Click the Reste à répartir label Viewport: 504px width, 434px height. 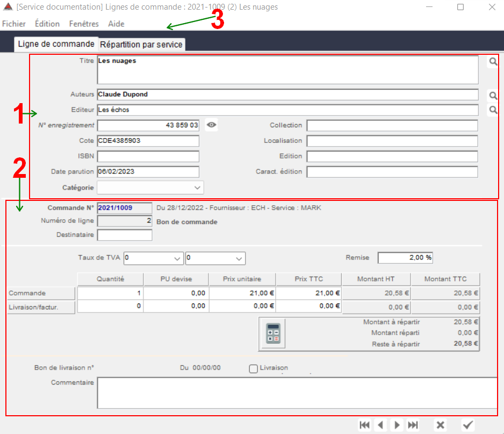coord(396,344)
